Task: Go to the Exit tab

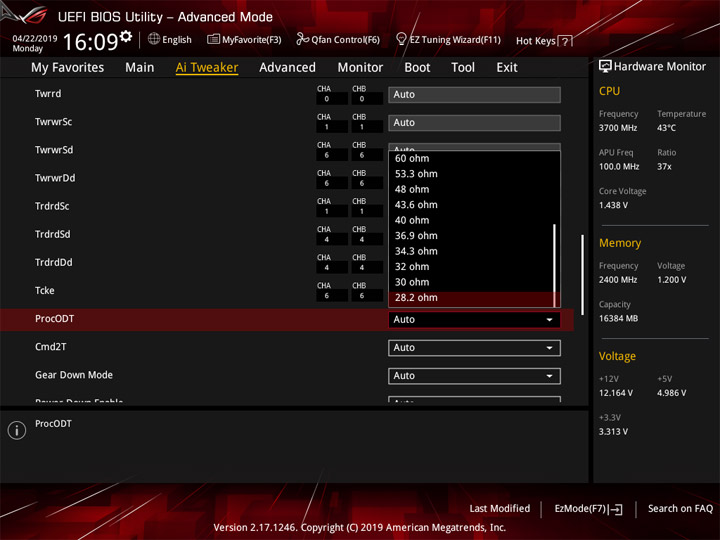Action: [507, 68]
